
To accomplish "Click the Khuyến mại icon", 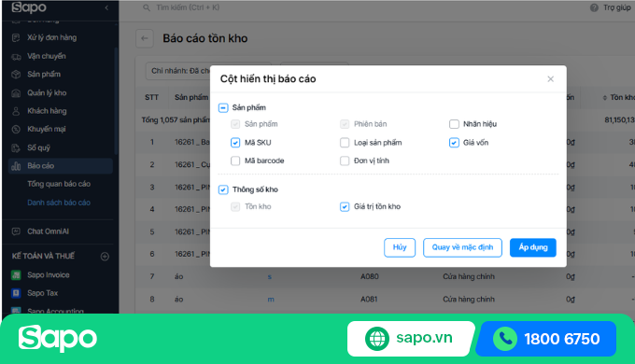I will (16, 129).
